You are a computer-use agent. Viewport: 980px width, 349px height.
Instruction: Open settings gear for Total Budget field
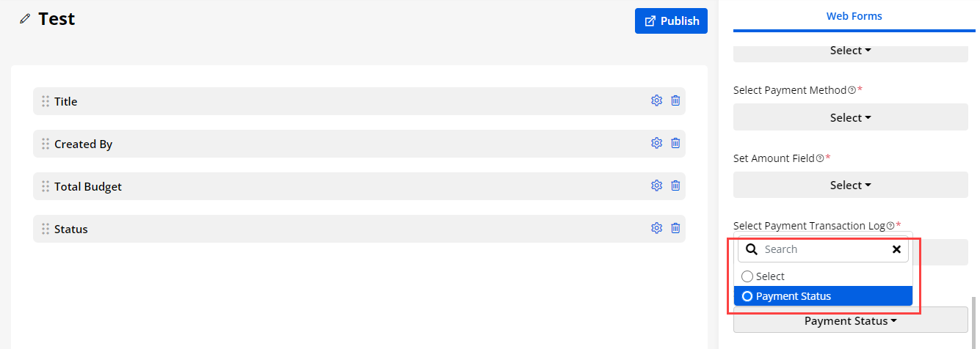point(656,186)
